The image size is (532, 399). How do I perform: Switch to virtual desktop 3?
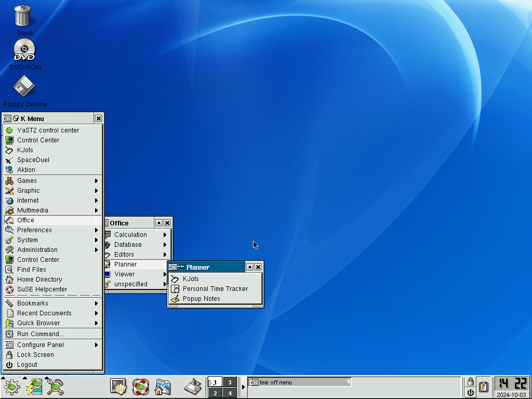[230, 382]
